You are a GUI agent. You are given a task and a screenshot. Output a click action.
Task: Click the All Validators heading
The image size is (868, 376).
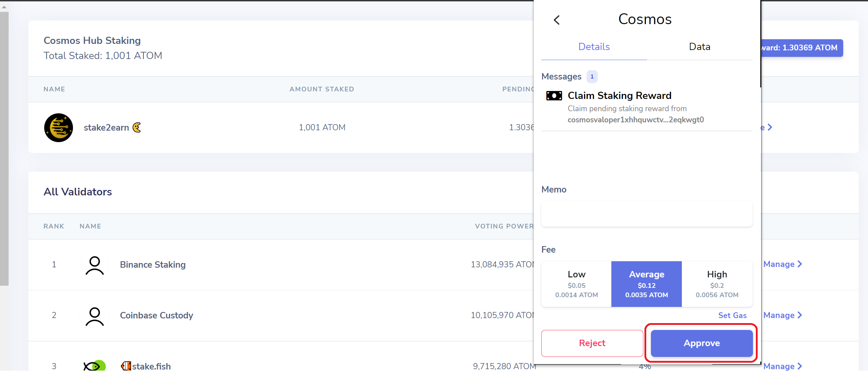click(x=78, y=192)
